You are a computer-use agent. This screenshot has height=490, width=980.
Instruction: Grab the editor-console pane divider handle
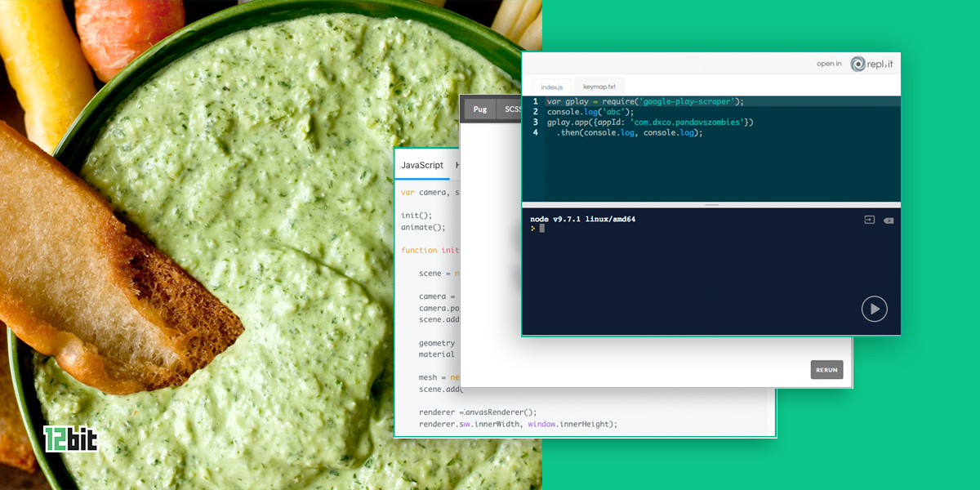point(711,204)
